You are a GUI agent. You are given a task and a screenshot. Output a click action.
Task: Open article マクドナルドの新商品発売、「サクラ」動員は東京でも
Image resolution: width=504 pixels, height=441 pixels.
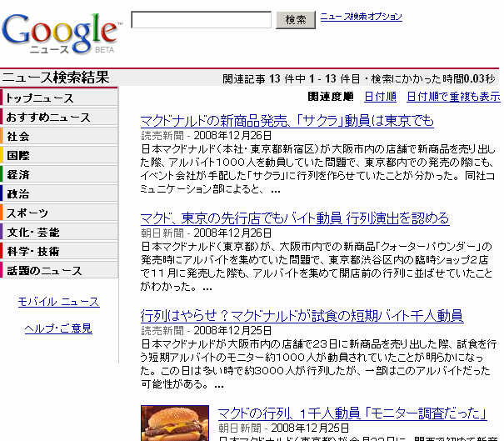point(287,121)
